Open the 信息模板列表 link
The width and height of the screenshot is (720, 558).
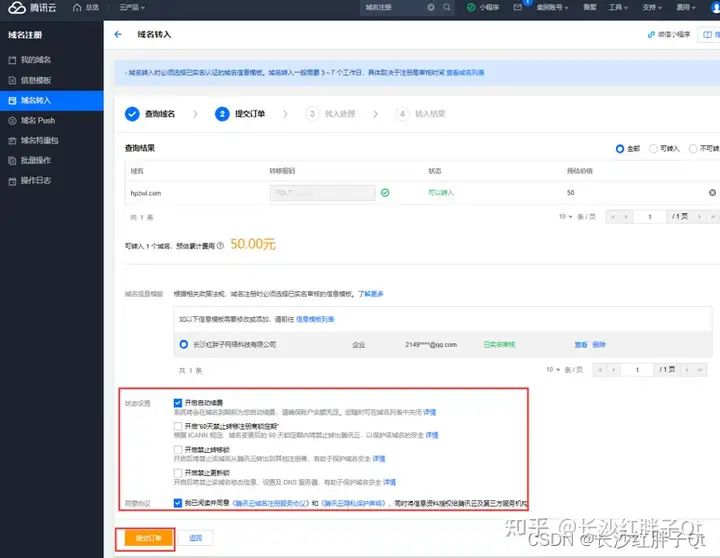point(315,319)
